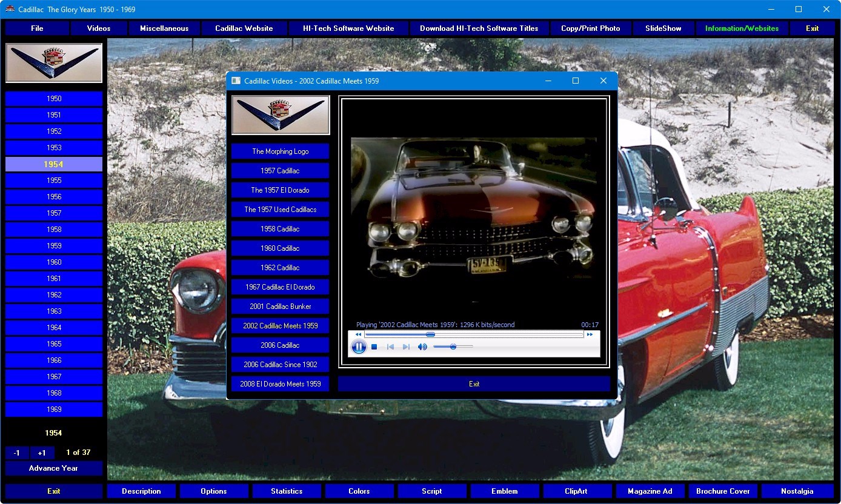Select year 1959 in the sidebar
This screenshot has height=504, width=841.
54,246
